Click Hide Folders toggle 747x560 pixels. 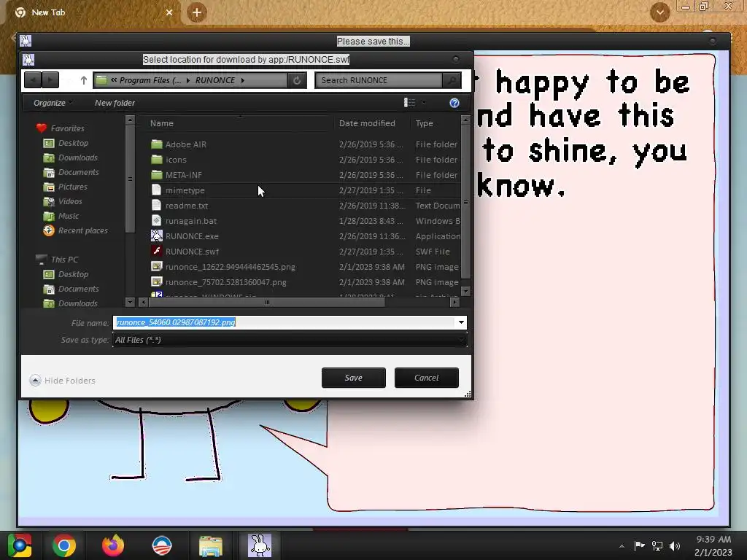[x=63, y=381]
